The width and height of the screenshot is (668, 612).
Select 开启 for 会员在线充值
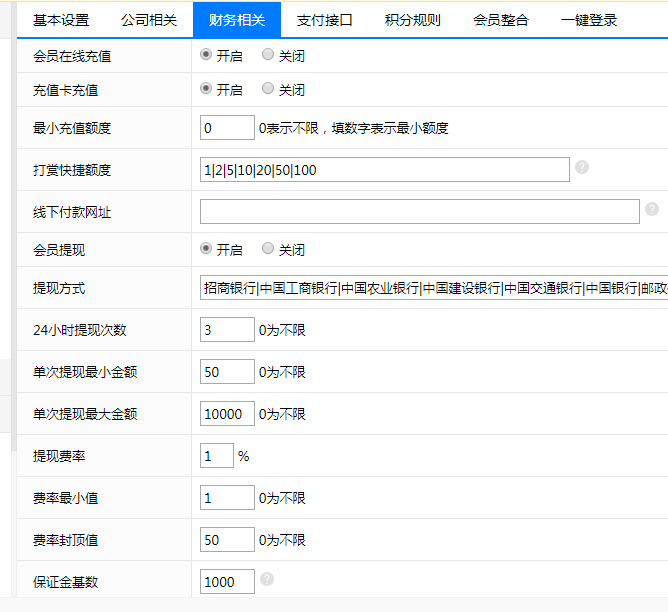[x=207, y=55]
